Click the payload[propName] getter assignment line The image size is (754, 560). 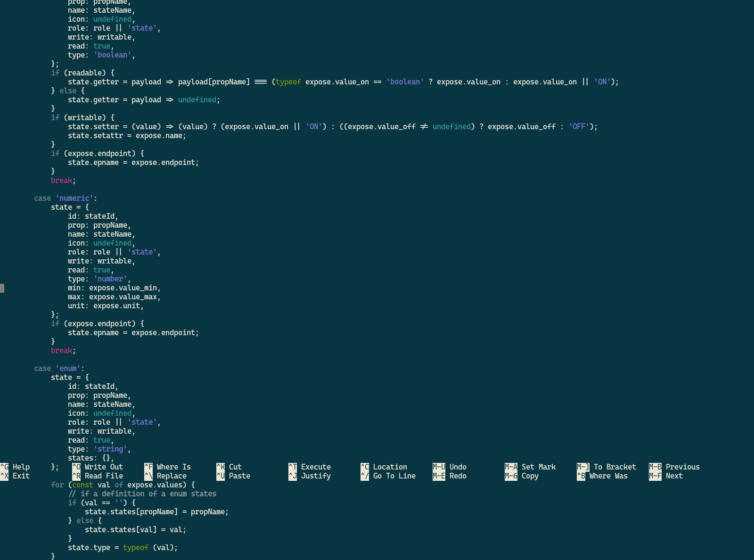(343, 82)
